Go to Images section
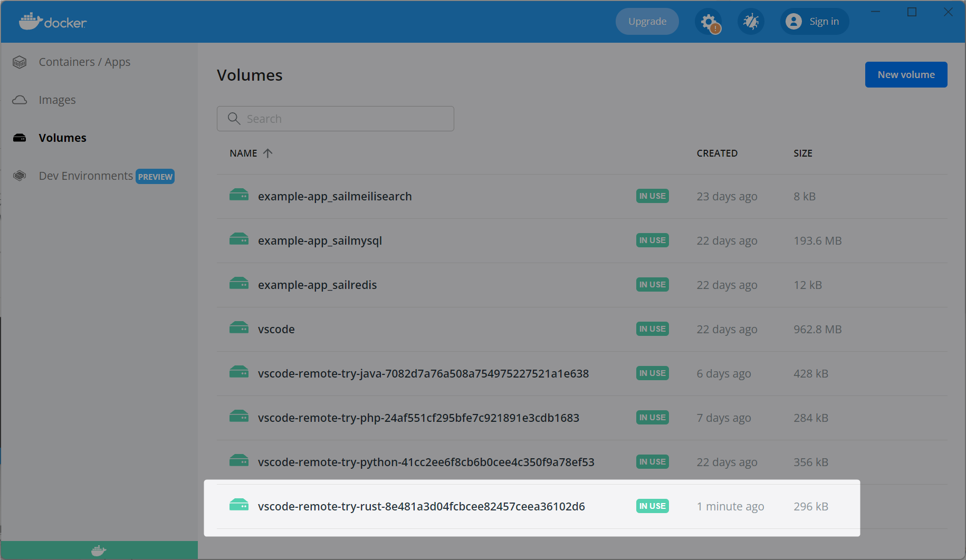The height and width of the screenshot is (560, 966). click(57, 100)
